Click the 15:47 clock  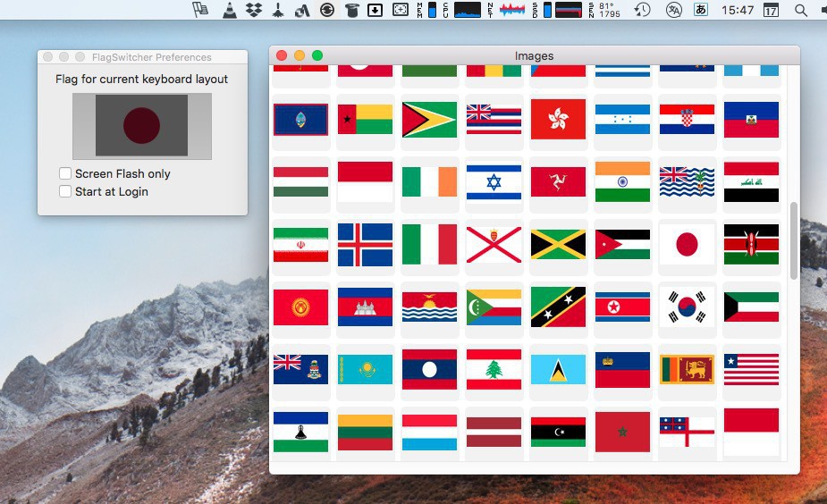[x=738, y=10]
